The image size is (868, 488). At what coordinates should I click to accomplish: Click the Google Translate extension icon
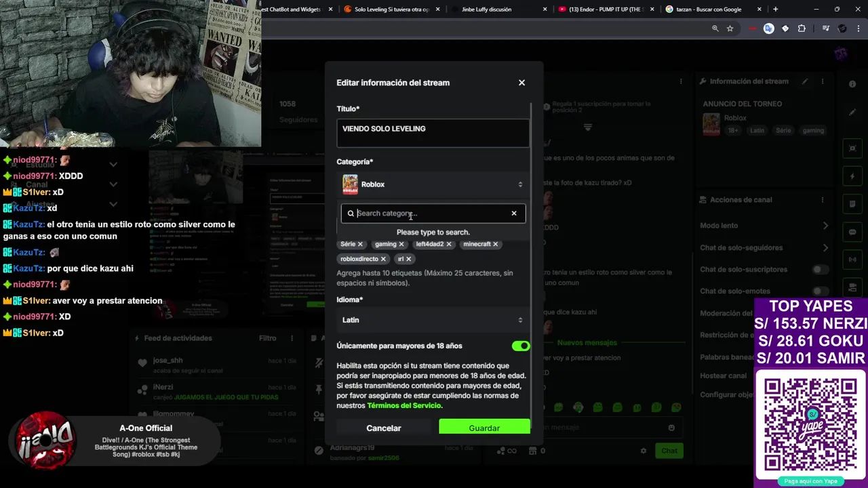point(768,28)
